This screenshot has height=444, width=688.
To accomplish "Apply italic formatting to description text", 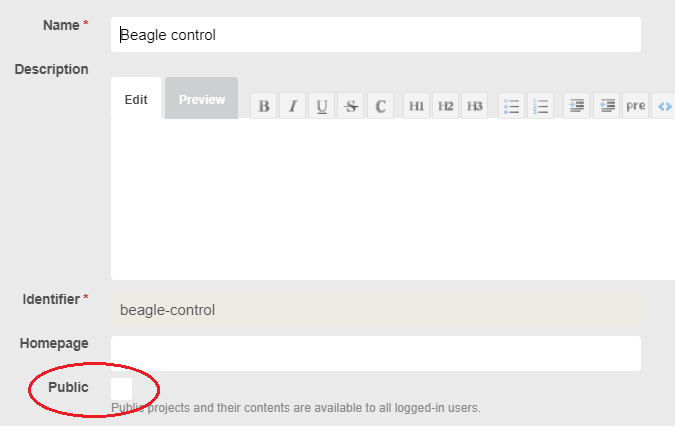I will tap(293, 106).
